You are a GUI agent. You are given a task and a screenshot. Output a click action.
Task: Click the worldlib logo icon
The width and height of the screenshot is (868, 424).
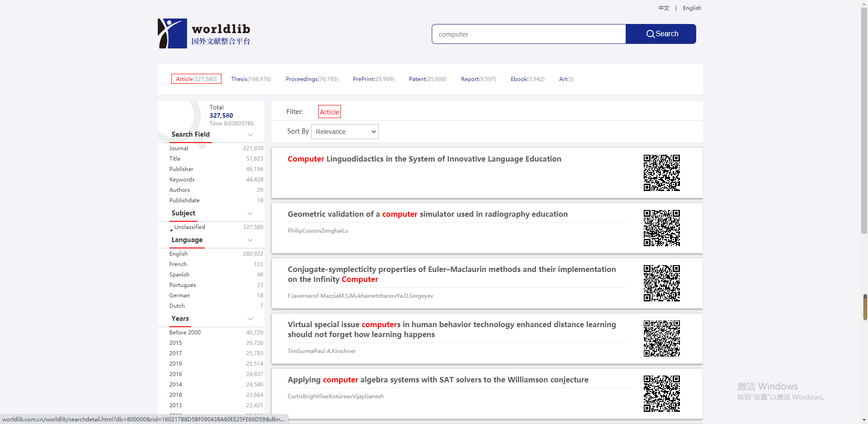coord(172,33)
